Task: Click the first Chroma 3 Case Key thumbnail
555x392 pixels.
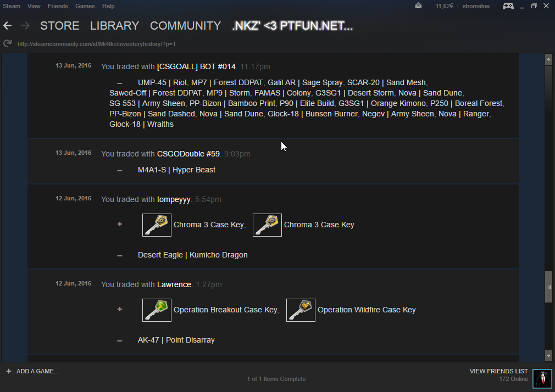Action: (157, 225)
